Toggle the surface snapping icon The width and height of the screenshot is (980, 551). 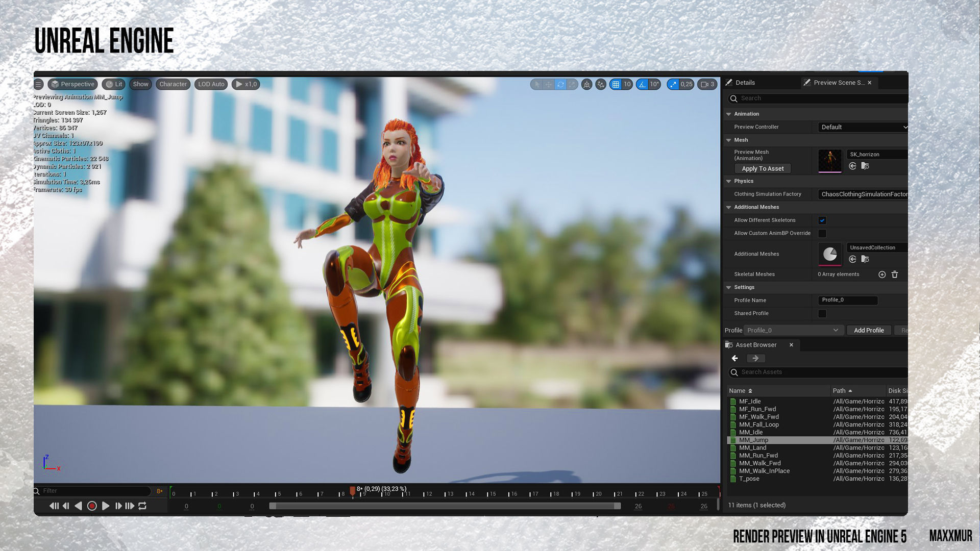601,84
